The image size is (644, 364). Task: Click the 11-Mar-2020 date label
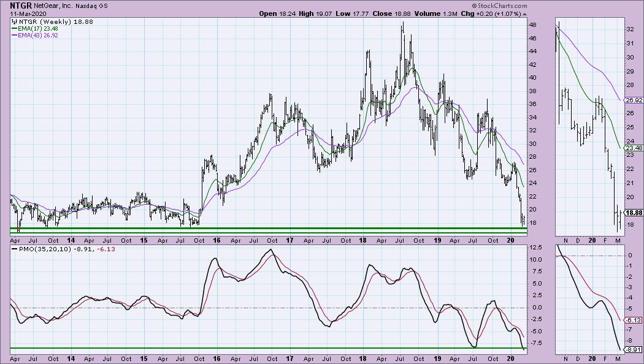pos(28,14)
